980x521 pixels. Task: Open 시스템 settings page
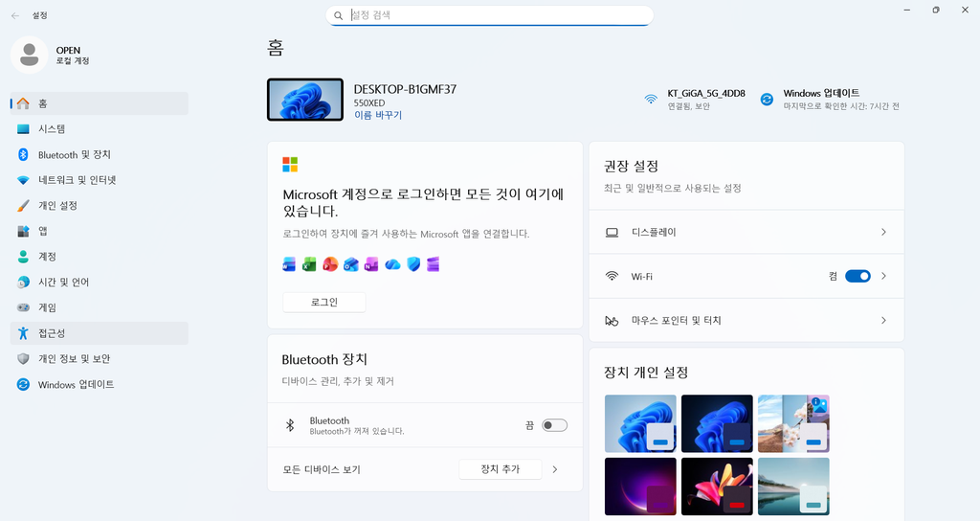tap(100, 129)
